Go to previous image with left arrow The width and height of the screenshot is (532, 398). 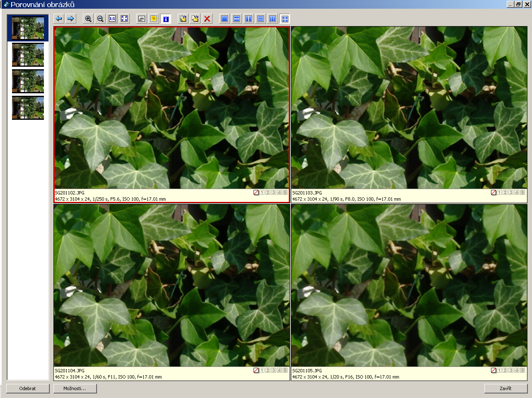coord(59,19)
